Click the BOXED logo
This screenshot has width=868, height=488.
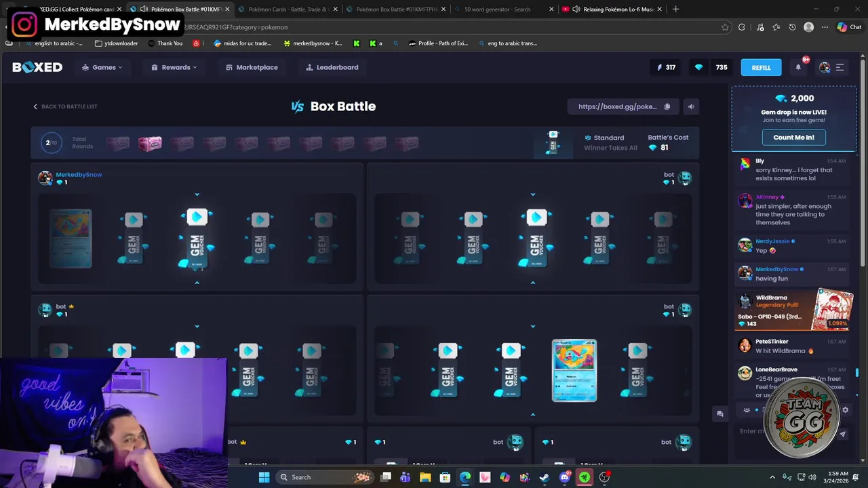(x=37, y=67)
